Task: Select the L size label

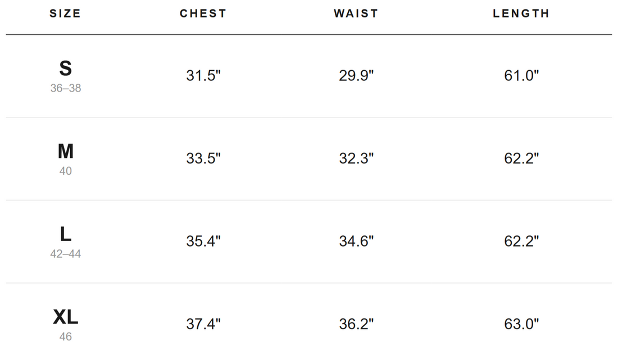Action: (x=65, y=234)
